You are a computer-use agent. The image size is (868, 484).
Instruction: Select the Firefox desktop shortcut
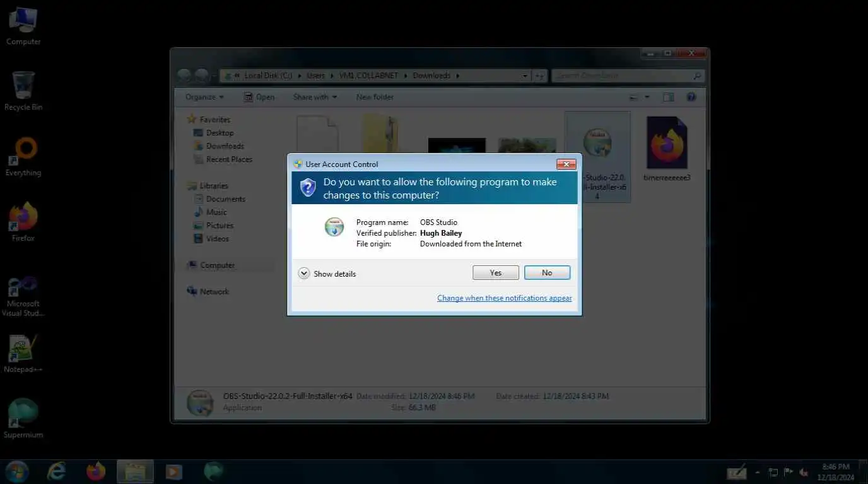[x=23, y=222]
